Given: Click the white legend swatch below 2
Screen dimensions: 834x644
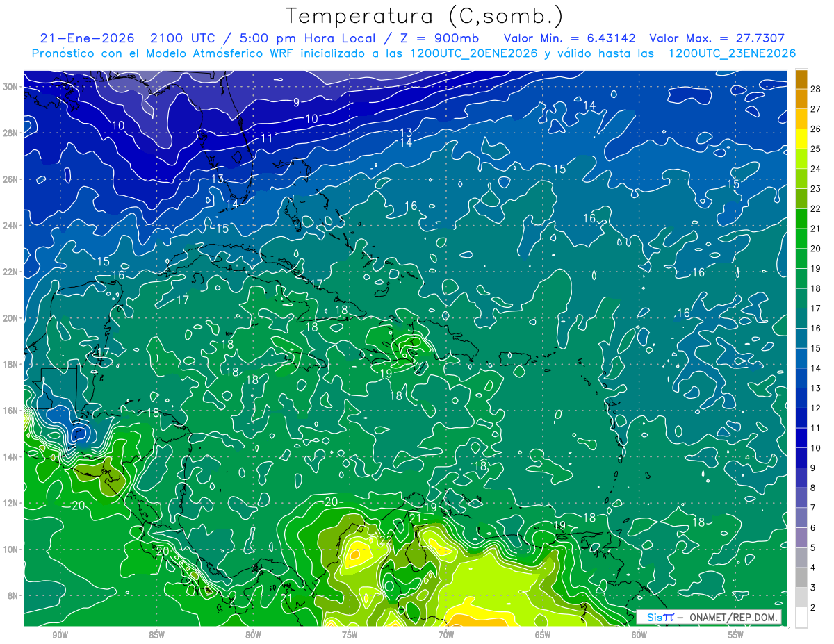Looking at the screenshot, I should coord(801,618).
